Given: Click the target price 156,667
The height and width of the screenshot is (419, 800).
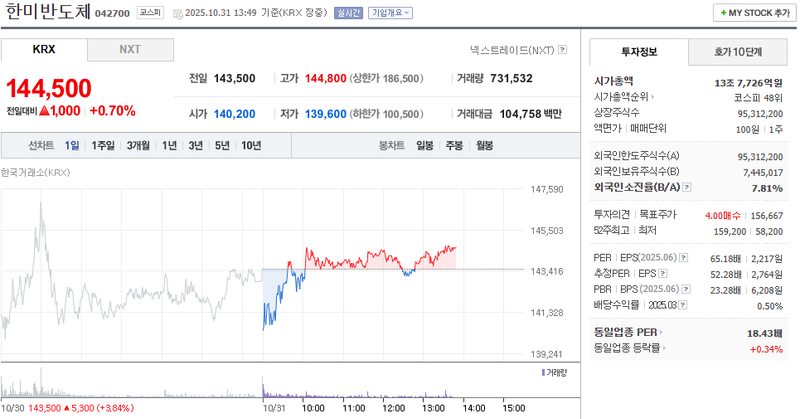Looking at the screenshot, I should coord(766,216).
